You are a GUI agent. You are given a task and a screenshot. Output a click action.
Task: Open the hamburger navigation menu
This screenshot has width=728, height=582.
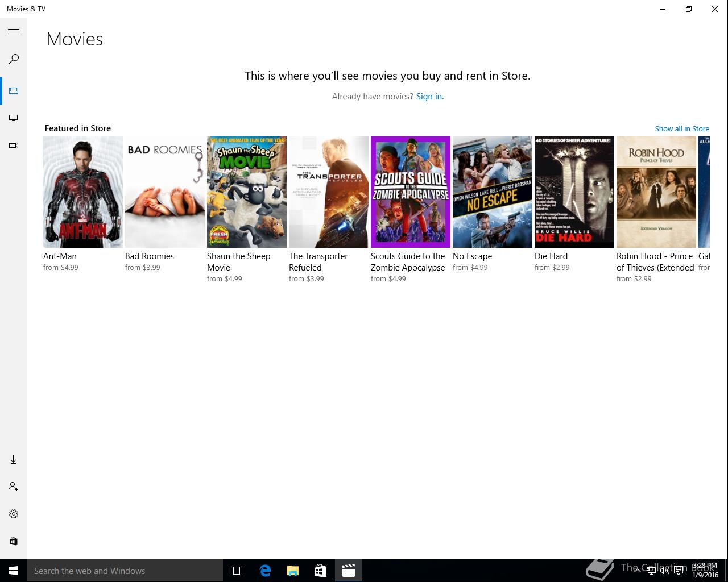tap(14, 32)
